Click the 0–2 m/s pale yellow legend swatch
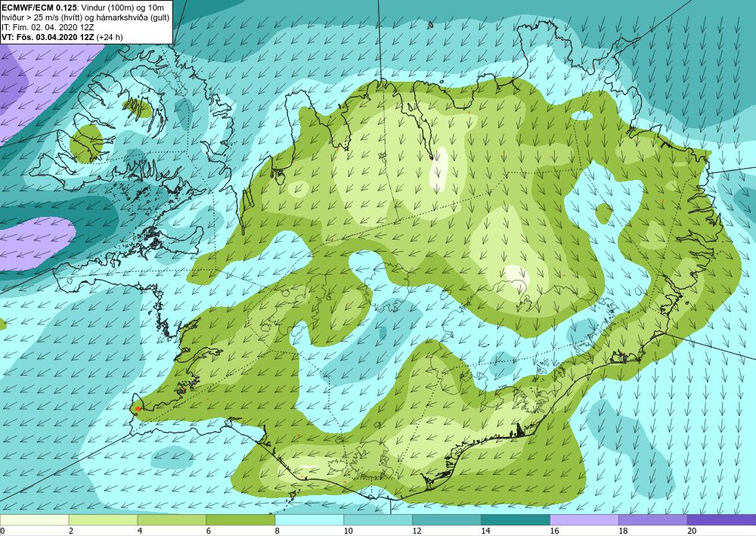Image resolution: width=756 pixels, height=536 pixels. click(x=34, y=520)
